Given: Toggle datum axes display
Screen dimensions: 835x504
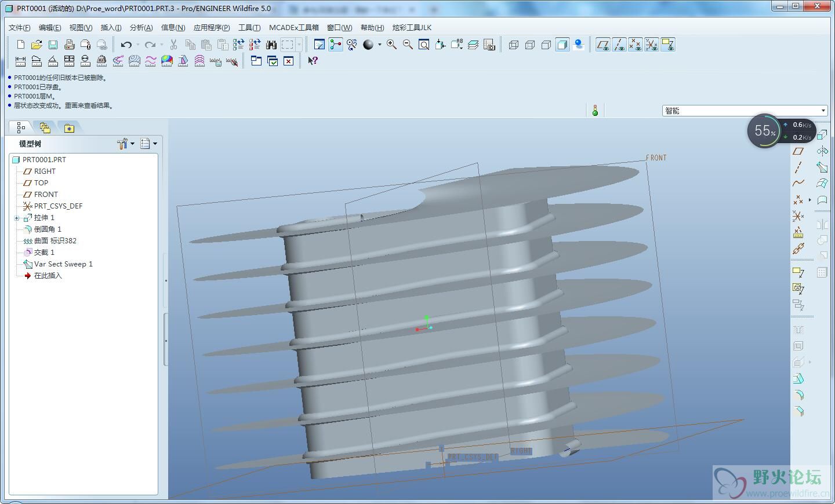Looking at the screenshot, I should coord(619,45).
